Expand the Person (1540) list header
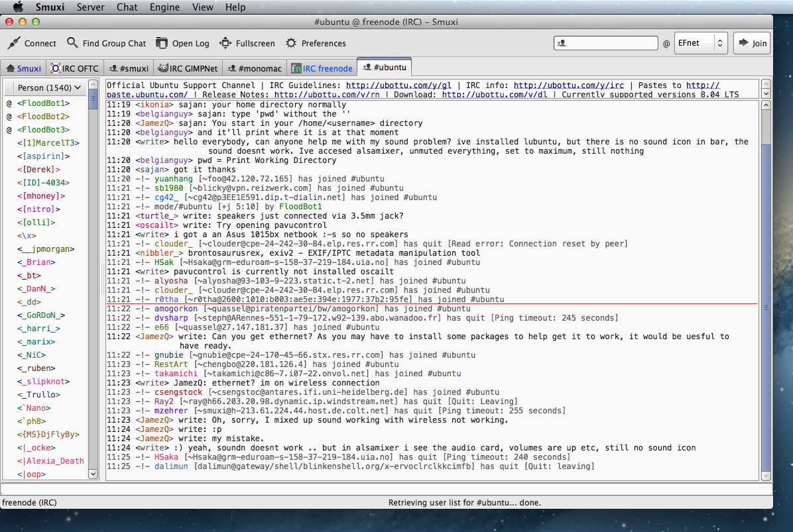 click(x=49, y=87)
